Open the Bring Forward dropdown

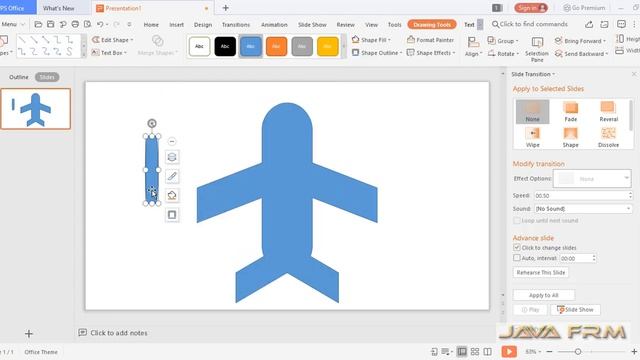[580, 41]
